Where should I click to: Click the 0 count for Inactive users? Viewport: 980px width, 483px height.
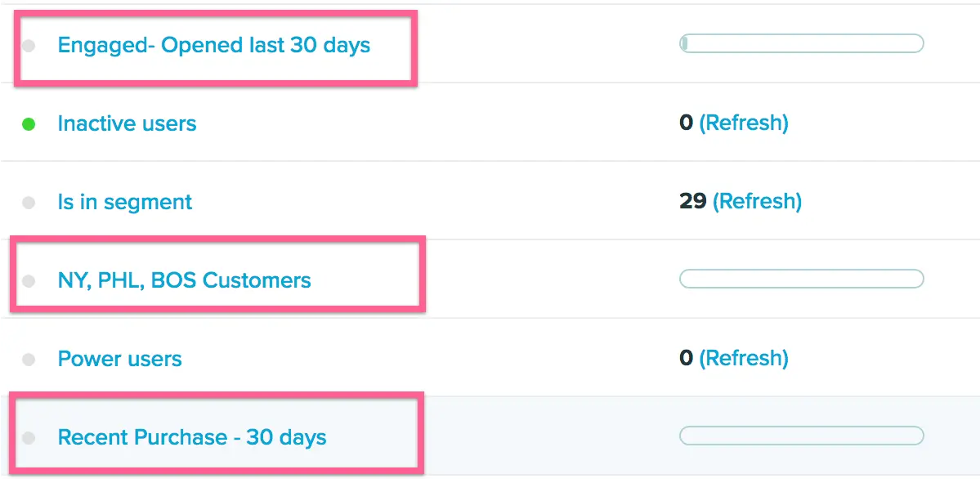click(686, 123)
